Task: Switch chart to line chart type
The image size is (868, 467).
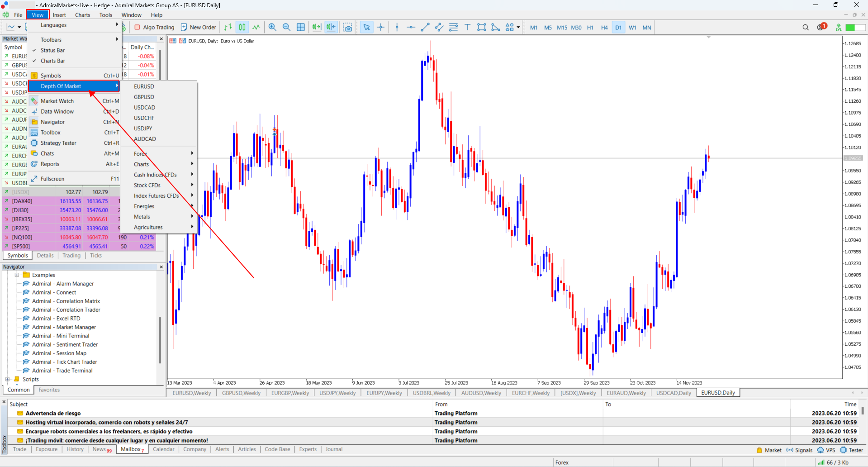Action: coord(256,27)
